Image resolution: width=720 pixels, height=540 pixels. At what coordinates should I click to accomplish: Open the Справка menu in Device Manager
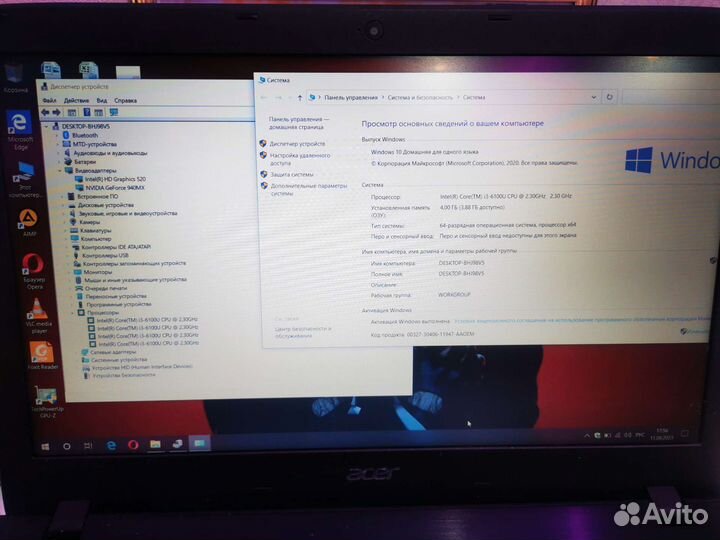[x=125, y=100]
